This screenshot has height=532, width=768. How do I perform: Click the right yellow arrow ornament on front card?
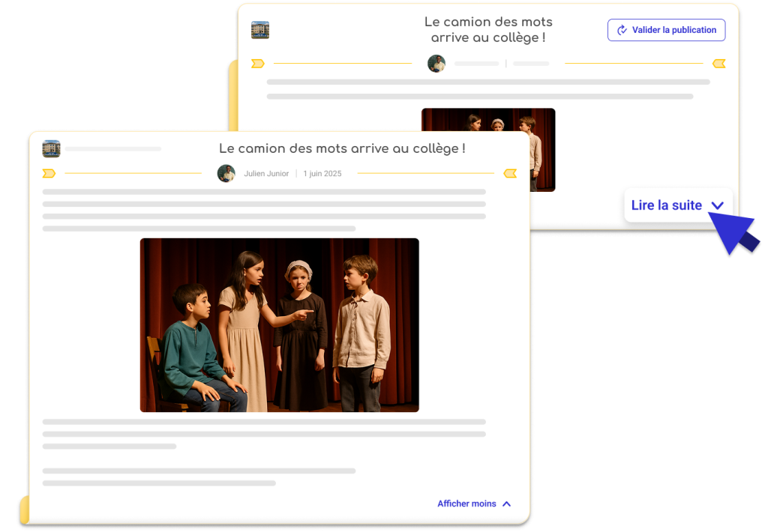510,174
